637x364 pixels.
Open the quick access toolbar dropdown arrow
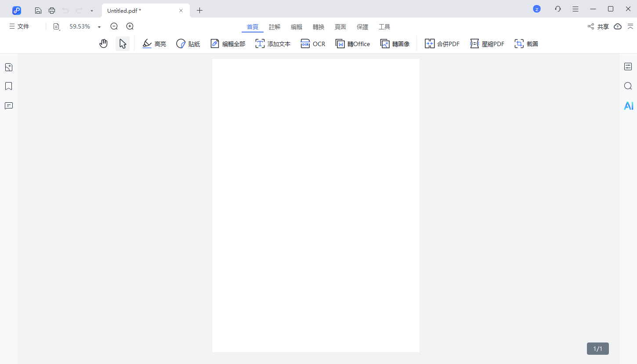(x=91, y=11)
